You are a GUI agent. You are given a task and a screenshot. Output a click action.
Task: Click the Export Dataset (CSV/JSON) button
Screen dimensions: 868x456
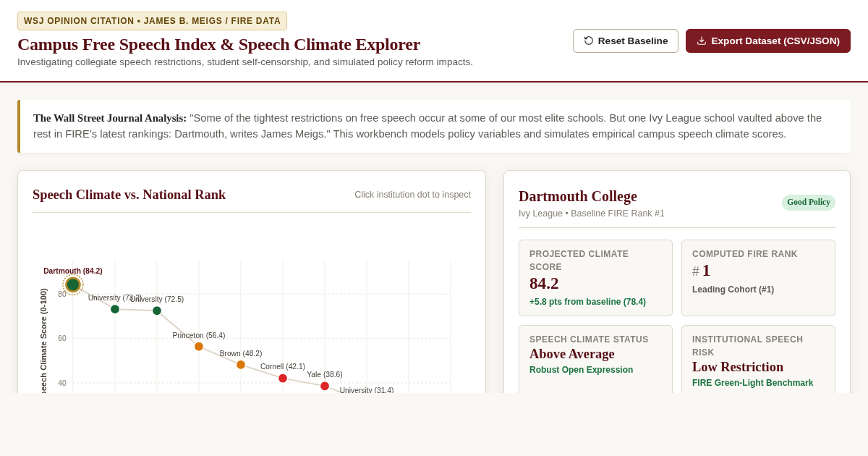[768, 41]
